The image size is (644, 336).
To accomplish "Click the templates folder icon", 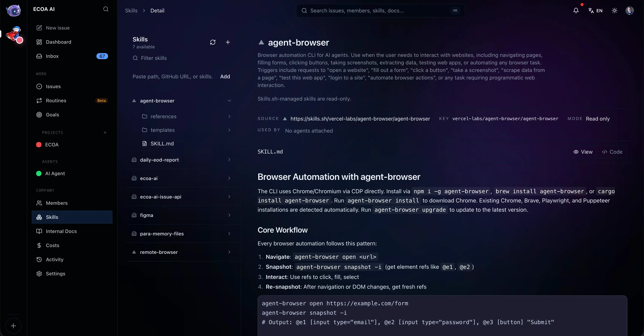I will (x=144, y=130).
